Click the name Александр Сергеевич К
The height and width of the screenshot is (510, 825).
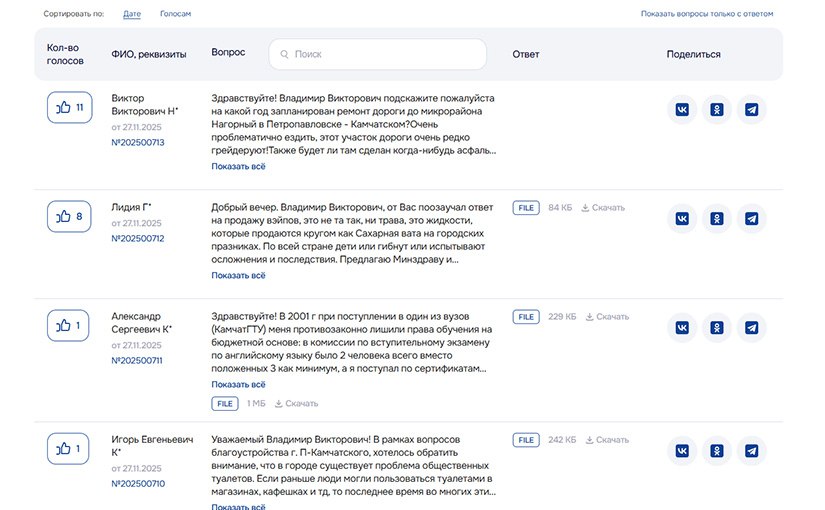click(142, 323)
